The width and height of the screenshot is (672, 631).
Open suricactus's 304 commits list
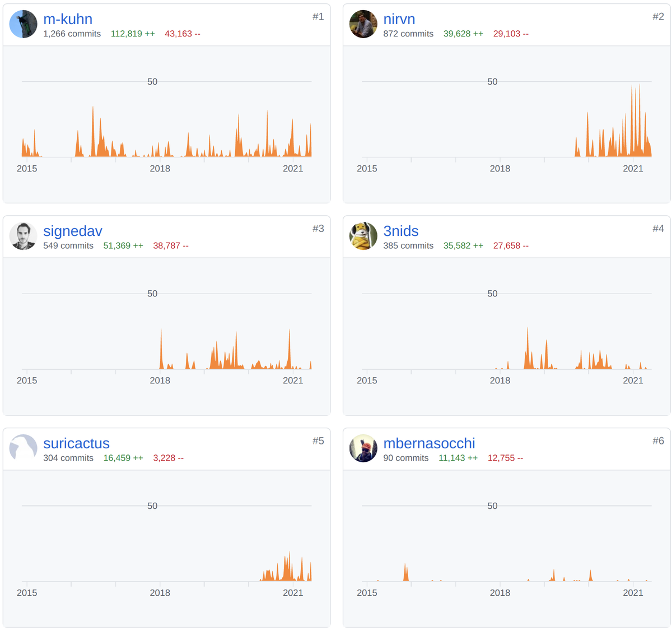pos(68,458)
